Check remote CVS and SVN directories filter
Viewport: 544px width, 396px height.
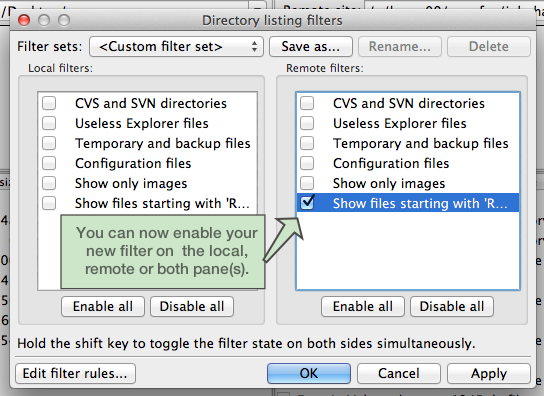tap(307, 103)
